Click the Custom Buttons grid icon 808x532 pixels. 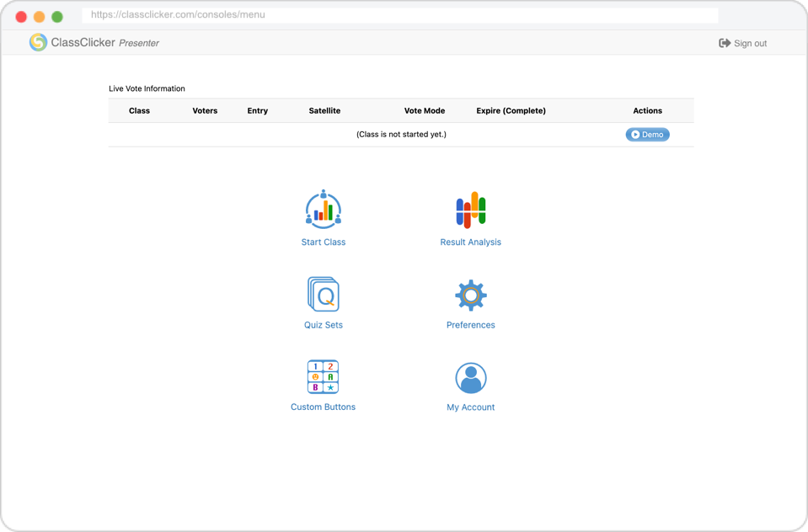click(x=323, y=377)
